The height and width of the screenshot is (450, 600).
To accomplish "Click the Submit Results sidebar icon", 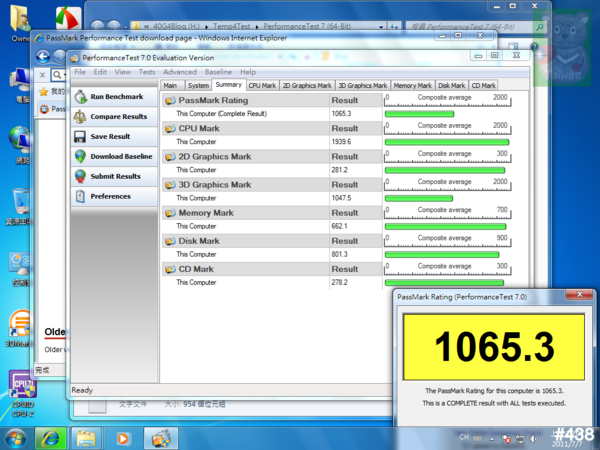I will pyautogui.click(x=80, y=176).
